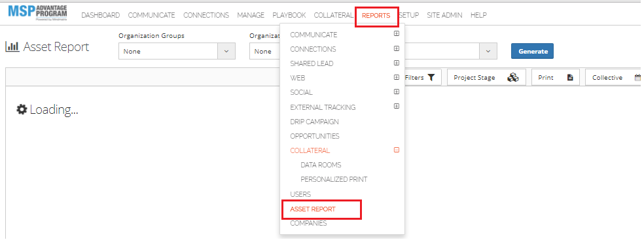Screen dimensions: 644x242
Task: Expand the External Tracking plus icon
Action: pyautogui.click(x=397, y=106)
